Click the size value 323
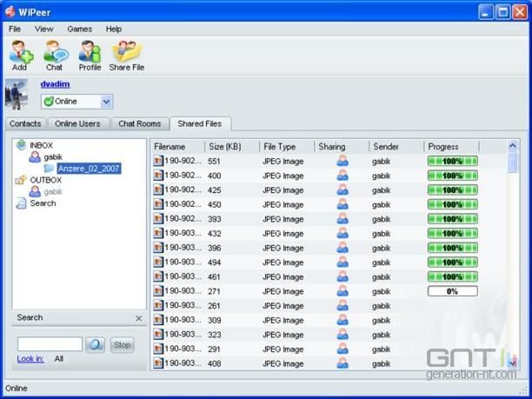The height and width of the screenshot is (399, 532). click(x=214, y=335)
